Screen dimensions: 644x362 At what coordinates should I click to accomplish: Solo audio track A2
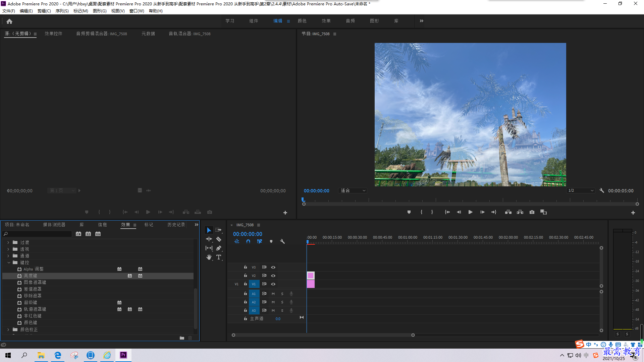282,302
